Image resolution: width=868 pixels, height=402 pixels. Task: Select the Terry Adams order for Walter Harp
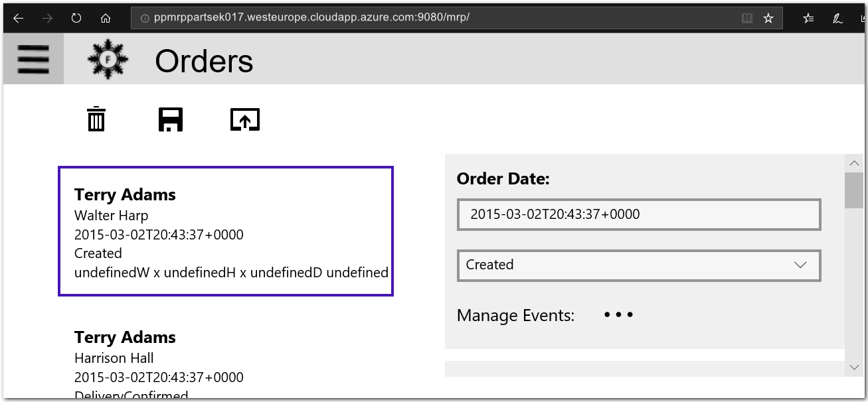click(225, 231)
